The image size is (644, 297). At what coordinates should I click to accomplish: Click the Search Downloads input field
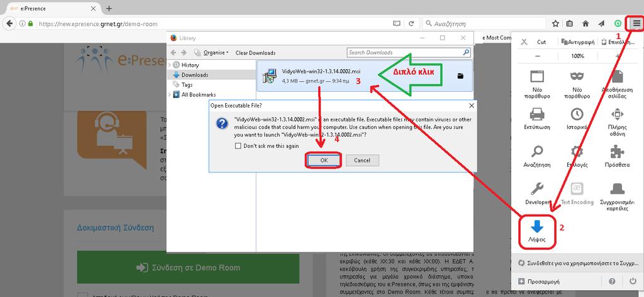pyautogui.click(x=404, y=53)
